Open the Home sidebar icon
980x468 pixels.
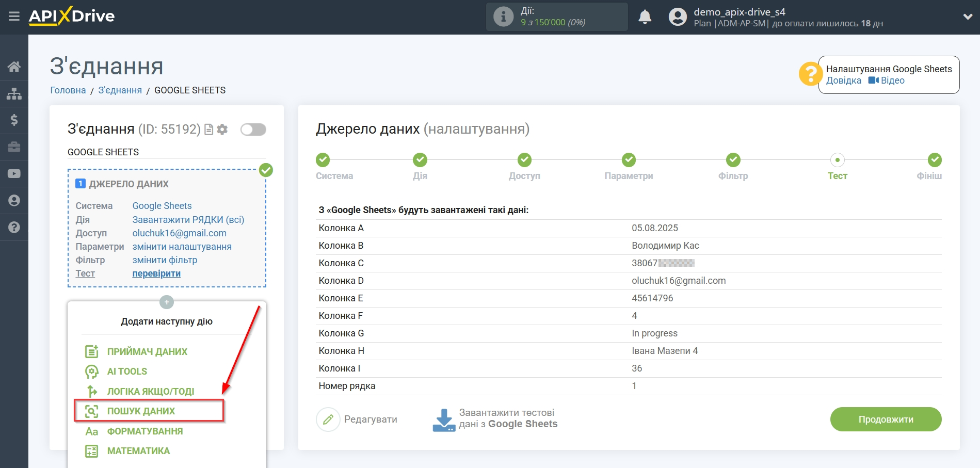pyautogui.click(x=14, y=67)
